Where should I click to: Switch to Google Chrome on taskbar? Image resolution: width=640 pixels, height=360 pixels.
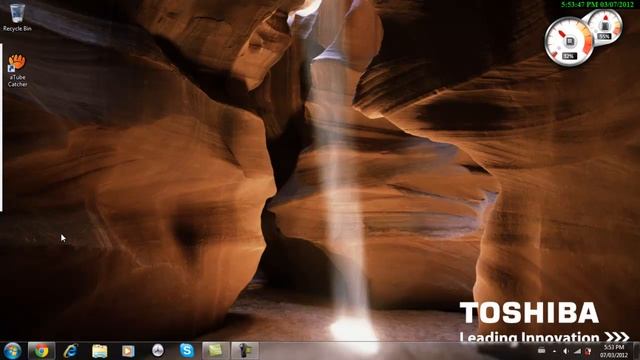(41, 351)
